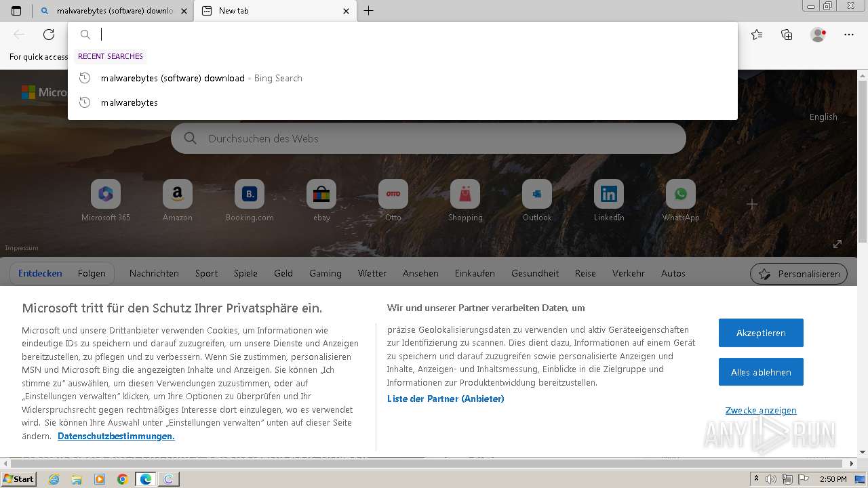Open the Wetter category
Image resolution: width=868 pixels, height=488 pixels.
(x=372, y=274)
